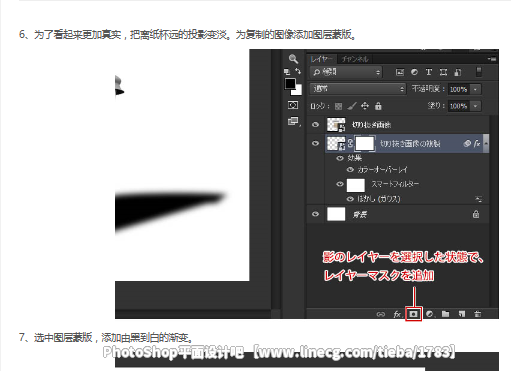511x371 pixels.
Task: Click foreground black color swatch
Action: [290, 84]
